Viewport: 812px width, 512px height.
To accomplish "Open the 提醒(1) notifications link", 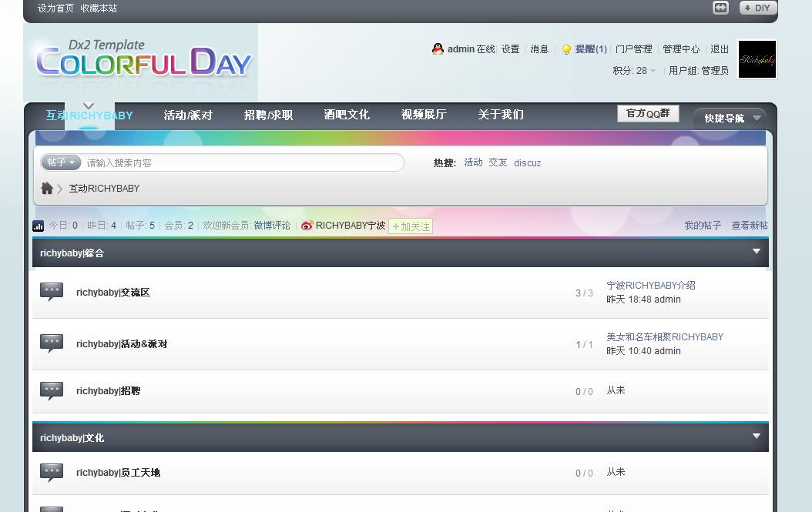I will [x=591, y=49].
